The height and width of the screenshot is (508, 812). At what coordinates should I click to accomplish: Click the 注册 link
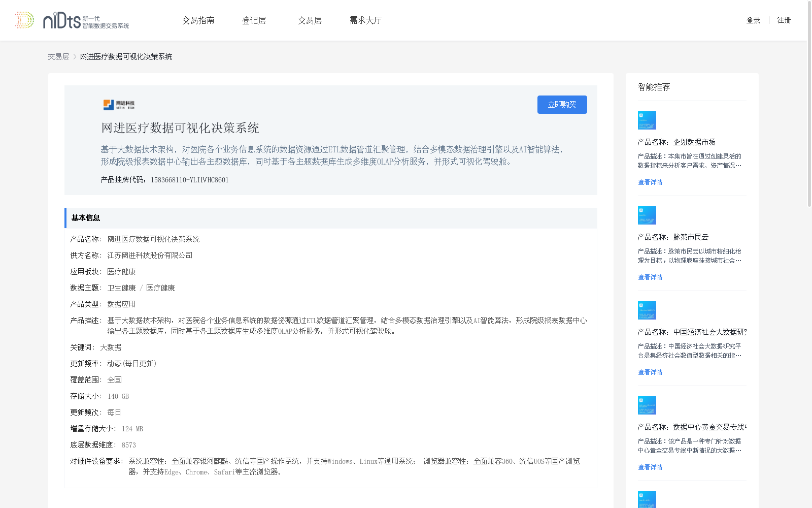[x=784, y=20]
